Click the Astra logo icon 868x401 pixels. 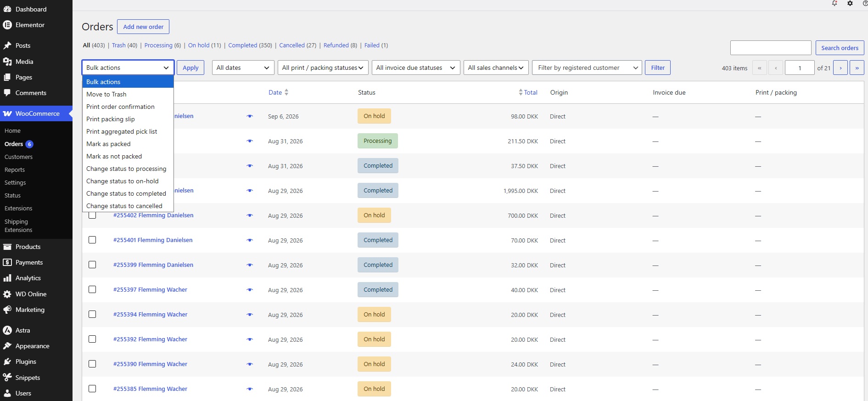point(7,330)
